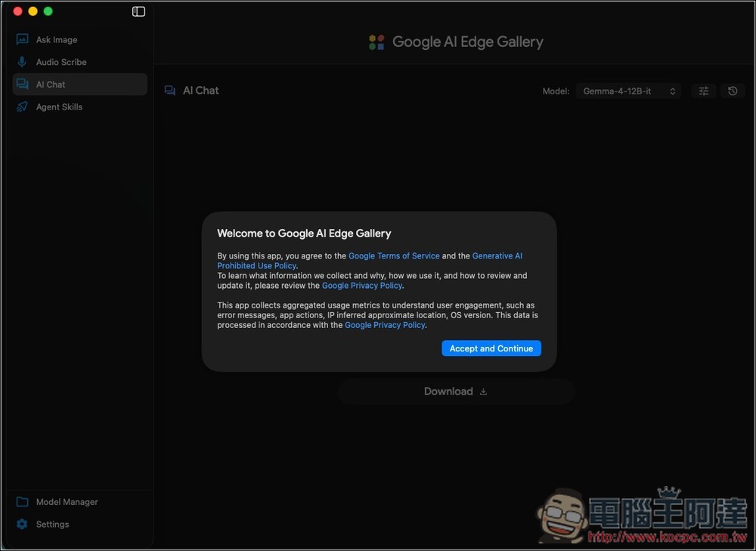This screenshot has width=756, height=551.
Task: Click the red close window button
Action: (18, 11)
